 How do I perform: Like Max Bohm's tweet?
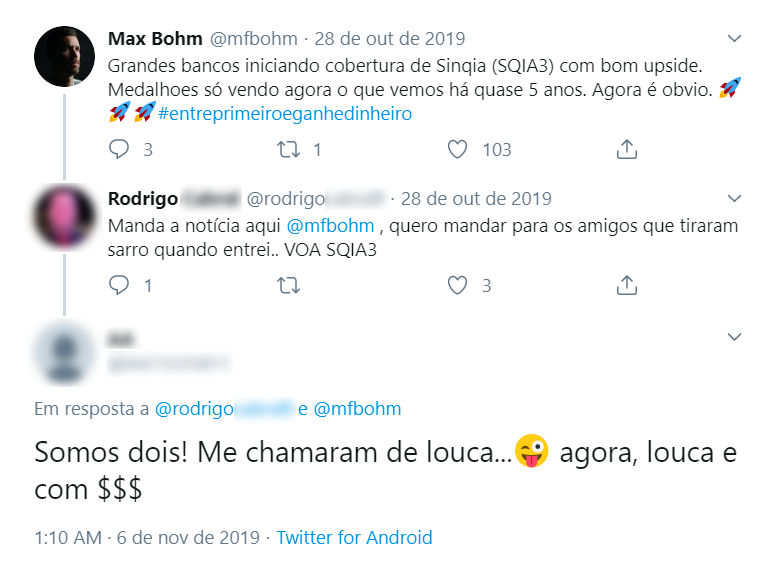click(x=457, y=150)
